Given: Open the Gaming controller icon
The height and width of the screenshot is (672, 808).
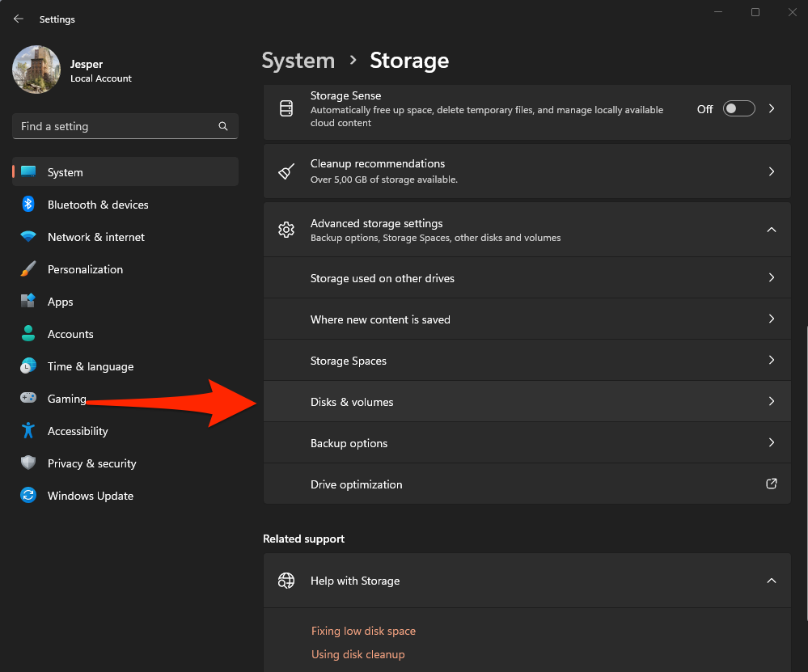Looking at the screenshot, I should (28, 398).
